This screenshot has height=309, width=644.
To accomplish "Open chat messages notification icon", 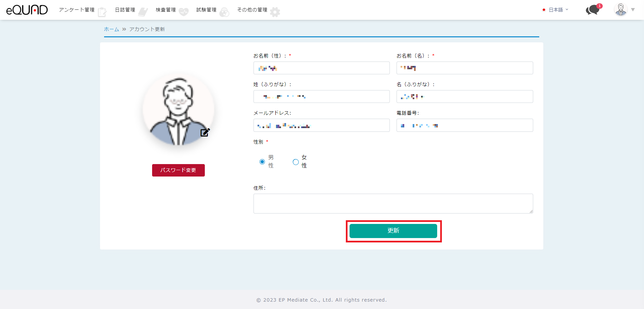I will pyautogui.click(x=593, y=10).
